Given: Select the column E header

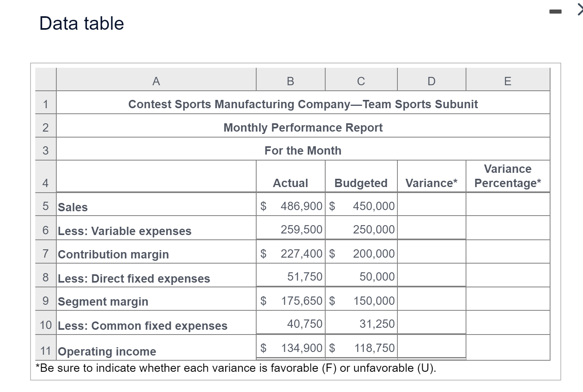Looking at the screenshot, I should [508, 81].
